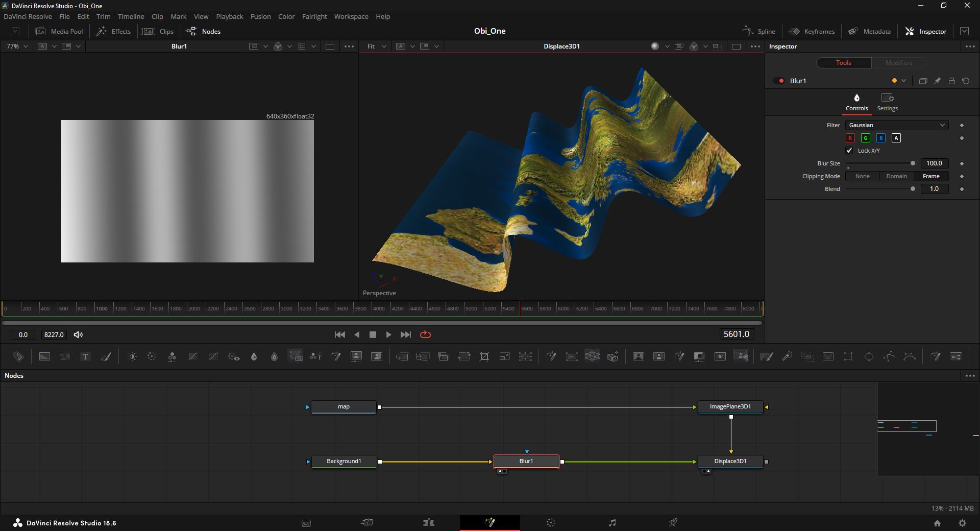This screenshot has height=531, width=980.
Task: Open Project Settings gear icon
Action: [962, 523]
